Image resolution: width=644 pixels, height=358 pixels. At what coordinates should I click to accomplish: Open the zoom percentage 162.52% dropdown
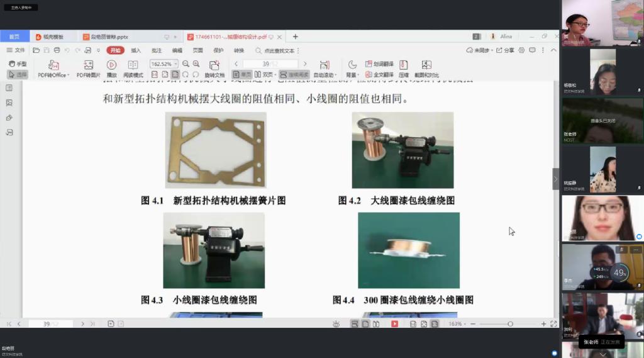[x=175, y=64]
